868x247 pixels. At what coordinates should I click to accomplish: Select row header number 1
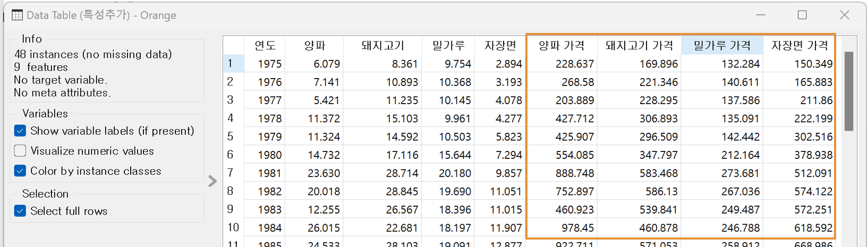tap(233, 64)
